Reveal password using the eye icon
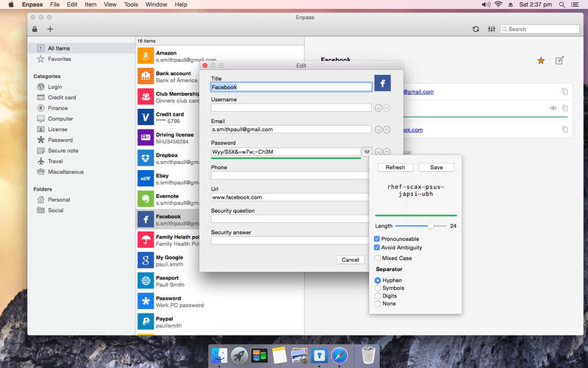Viewport: 588px width, 368px height. pyautogui.click(x=553, y=109)
